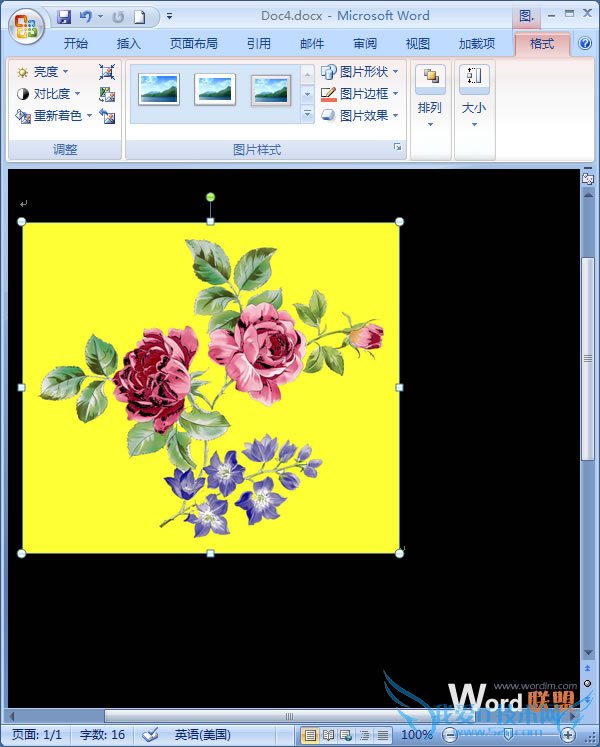Screen dimensions: 600x747
Task: Open the 加载项 tab
Action: pyautogui.click(x=477, y=44)
